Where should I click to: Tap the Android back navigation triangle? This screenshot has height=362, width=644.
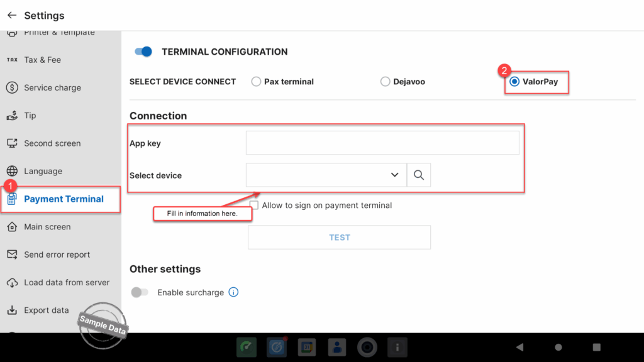pyautogui.click(x=519, y=347)
